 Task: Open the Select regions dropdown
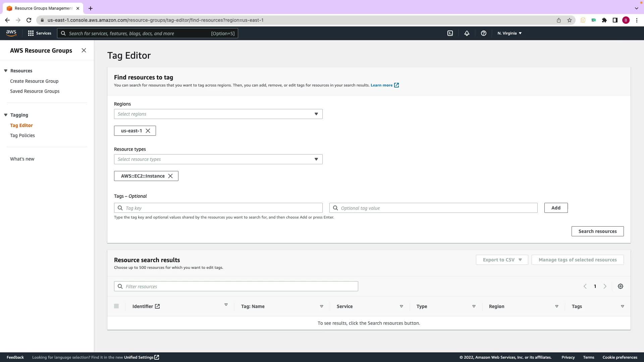[x=218, y=114]
